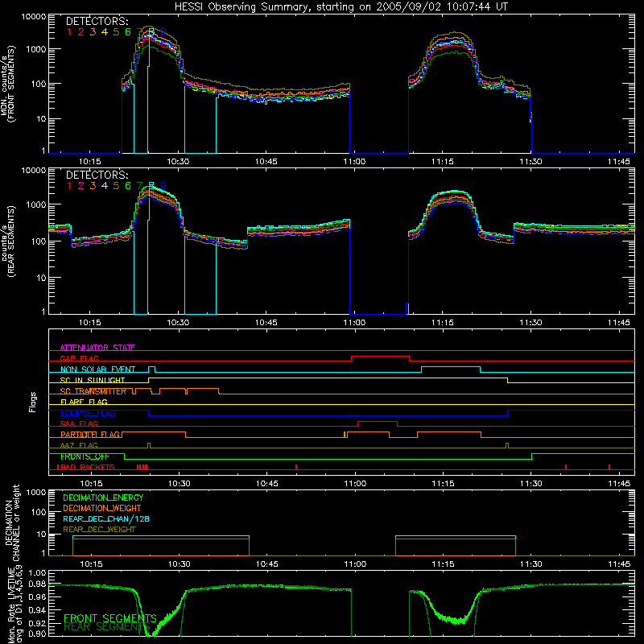
Task: Select detector 2 in front segments legend
Action: [x=81, y=32]
